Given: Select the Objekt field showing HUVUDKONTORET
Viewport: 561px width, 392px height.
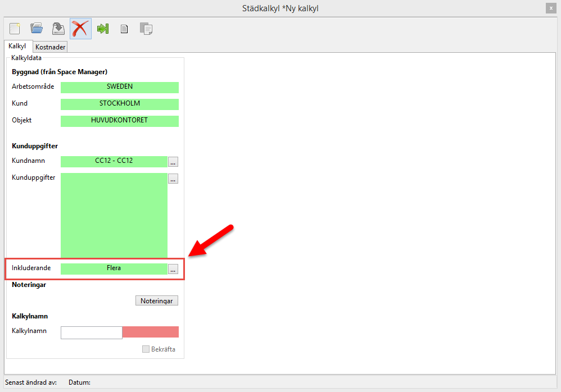Looking at the screenshot, I should (119, 121).
